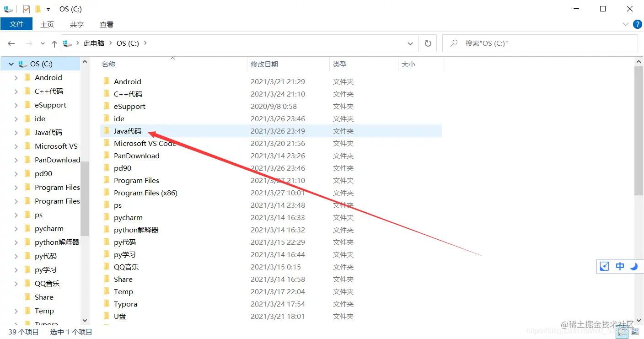Screen dimensions: 644x339
Task: Click 此电脑 in the address path
Action: pyautogui.click(x=94, y=43)
